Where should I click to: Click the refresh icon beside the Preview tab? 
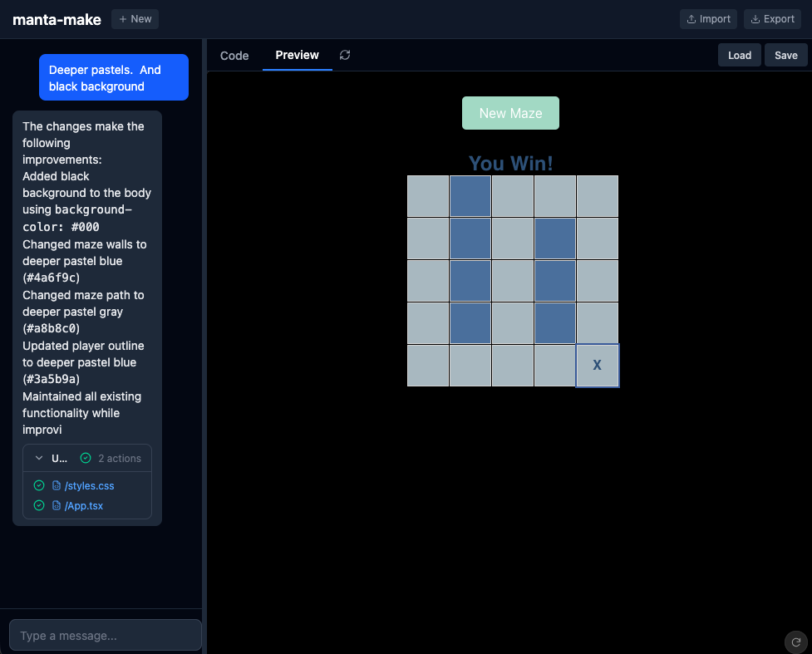pyautogui.click(x=345, y=55)
